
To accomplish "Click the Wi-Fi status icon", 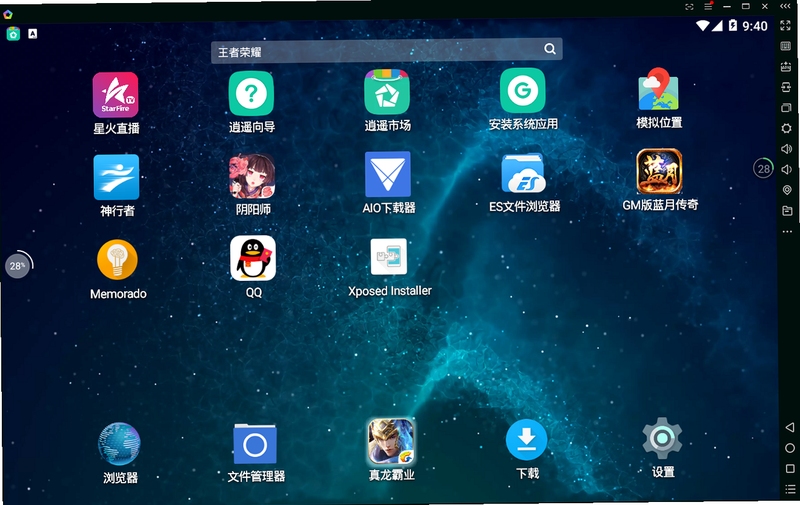I will pyautogui.click(x=703, y=26).
